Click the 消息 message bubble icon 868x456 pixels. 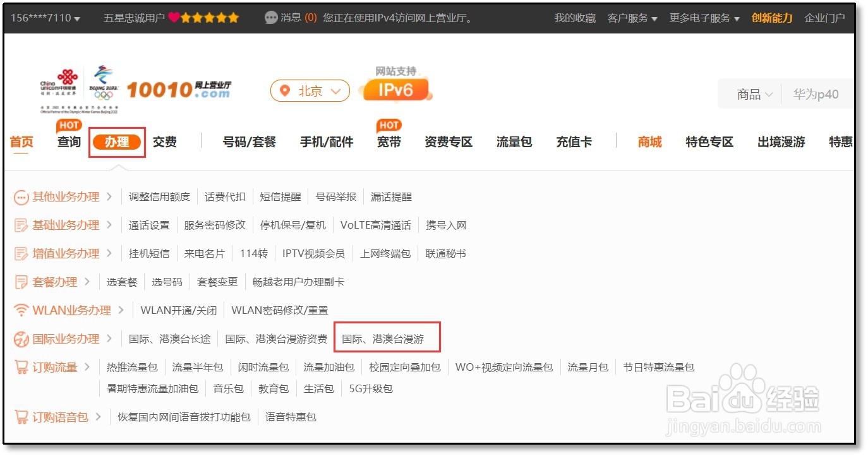click(272, 17)
